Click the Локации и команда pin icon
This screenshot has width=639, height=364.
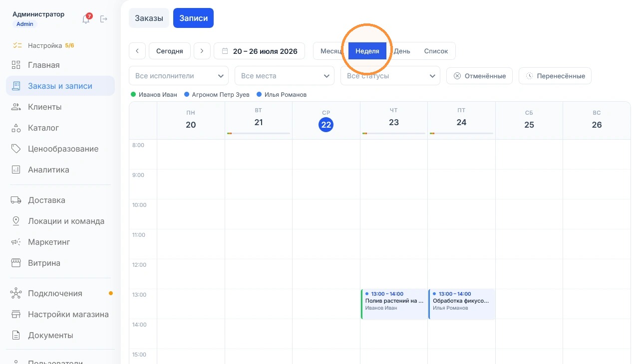(x=16, y=221)
